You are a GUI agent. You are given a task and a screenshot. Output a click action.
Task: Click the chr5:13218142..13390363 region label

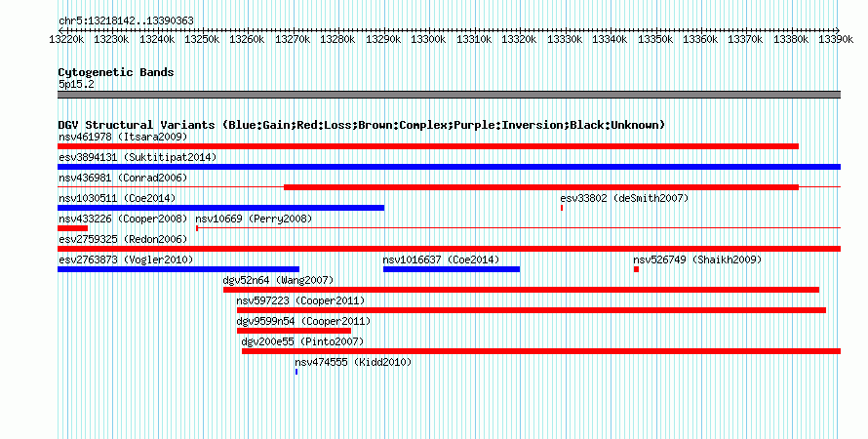pyautogui.click(x=126, y=20)
